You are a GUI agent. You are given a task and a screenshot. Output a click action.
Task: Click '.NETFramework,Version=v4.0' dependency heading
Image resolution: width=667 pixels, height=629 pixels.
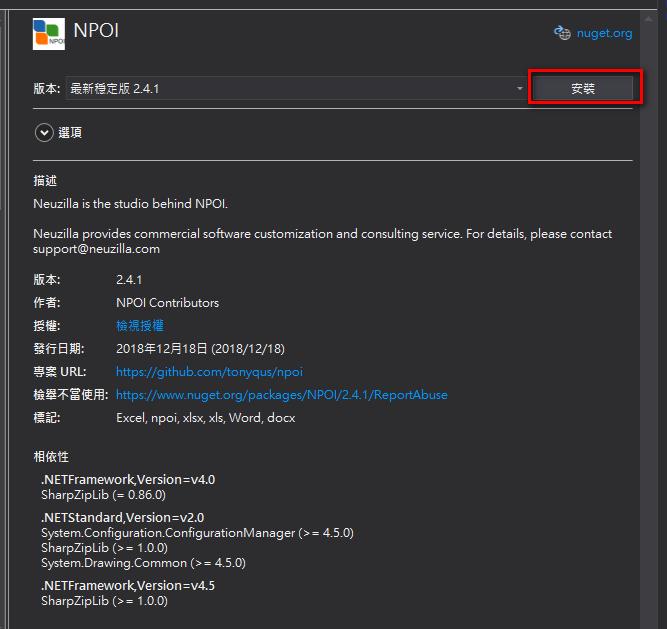tap(128, 480)
